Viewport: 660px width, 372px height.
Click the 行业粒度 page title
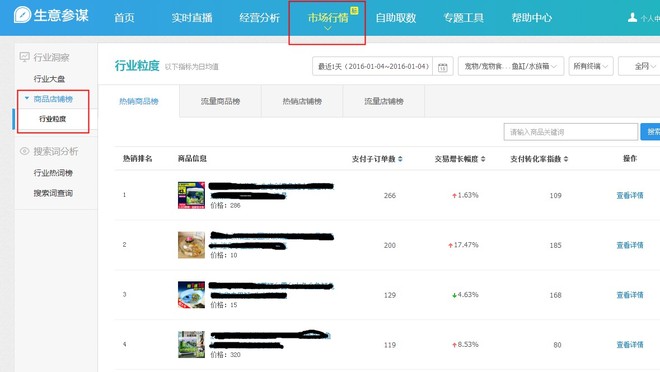coord(137,66)
